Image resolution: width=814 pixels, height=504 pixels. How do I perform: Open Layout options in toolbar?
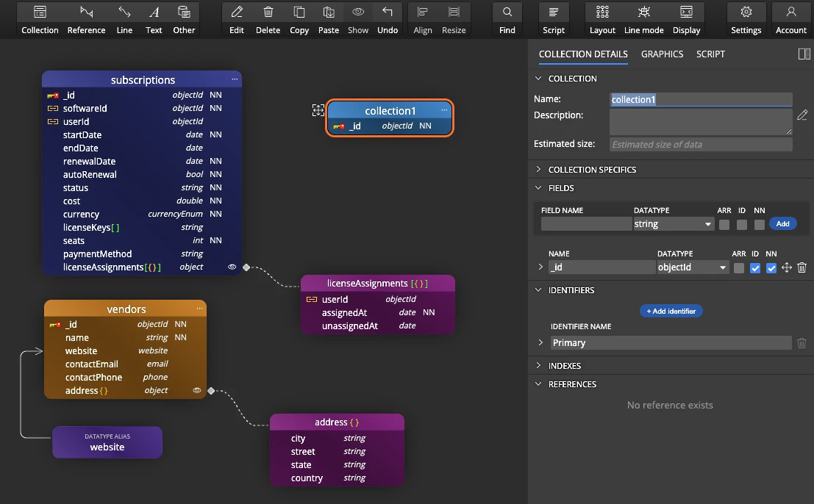click(x=602, y=20)
